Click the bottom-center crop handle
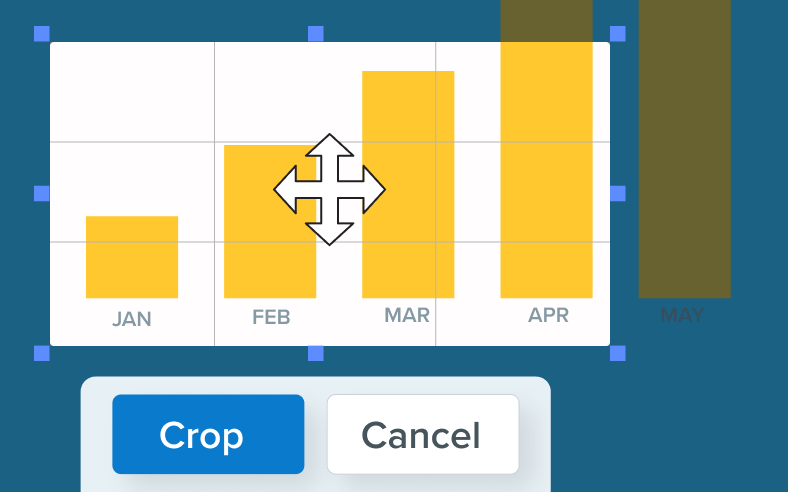 tap(316, 353)
